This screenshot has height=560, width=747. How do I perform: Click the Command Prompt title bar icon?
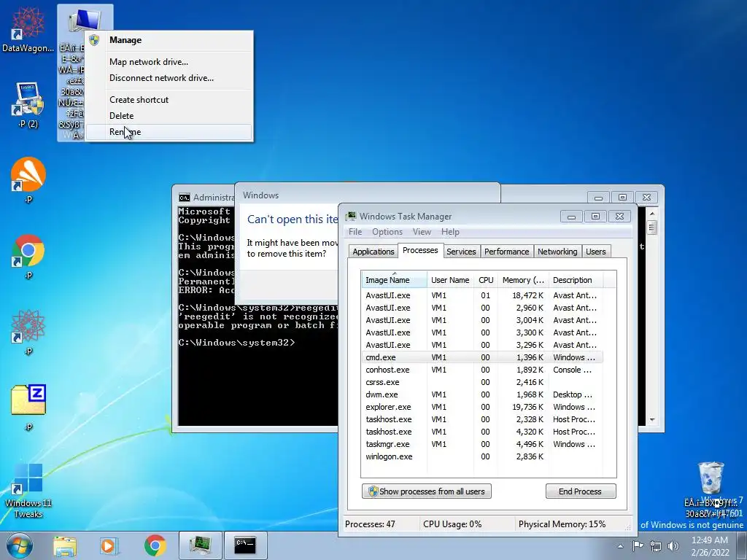click(185, 197)
